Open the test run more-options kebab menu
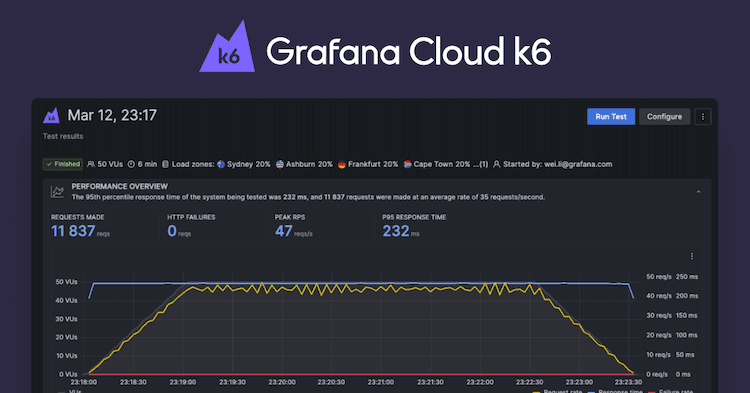Screen dimensions: 750x393 [703, 117]
